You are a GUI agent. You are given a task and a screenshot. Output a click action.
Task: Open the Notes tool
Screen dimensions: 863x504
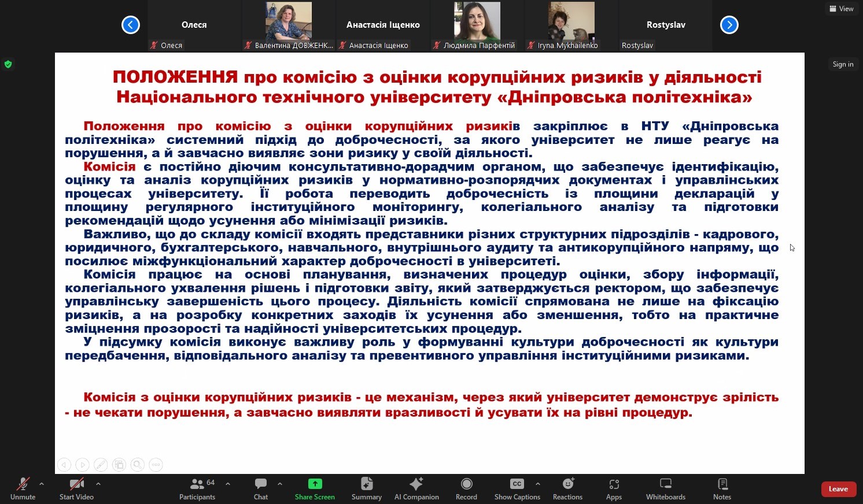coord(722,488)
